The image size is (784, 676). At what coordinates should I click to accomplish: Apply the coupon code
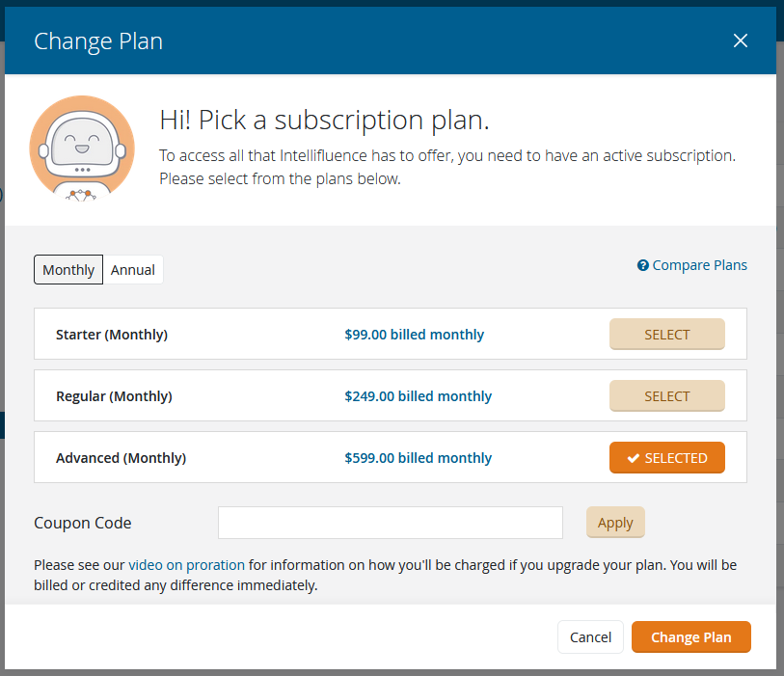[x=615, y=523]
